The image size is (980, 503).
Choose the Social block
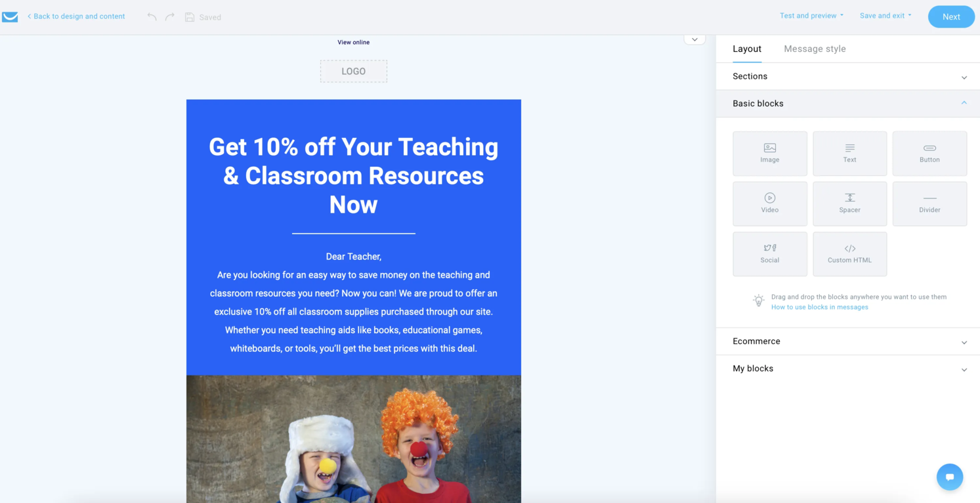tap(769, 253)
